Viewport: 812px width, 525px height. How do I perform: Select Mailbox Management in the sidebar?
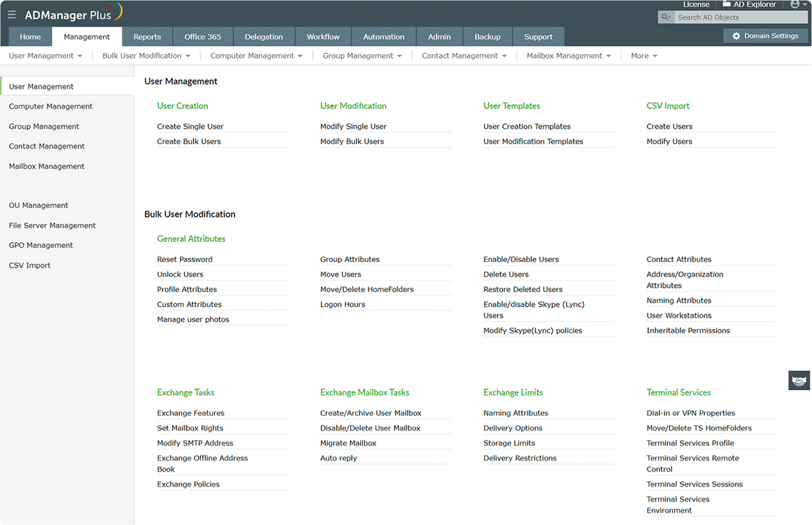pyautogui.click(x=47, y=166)
